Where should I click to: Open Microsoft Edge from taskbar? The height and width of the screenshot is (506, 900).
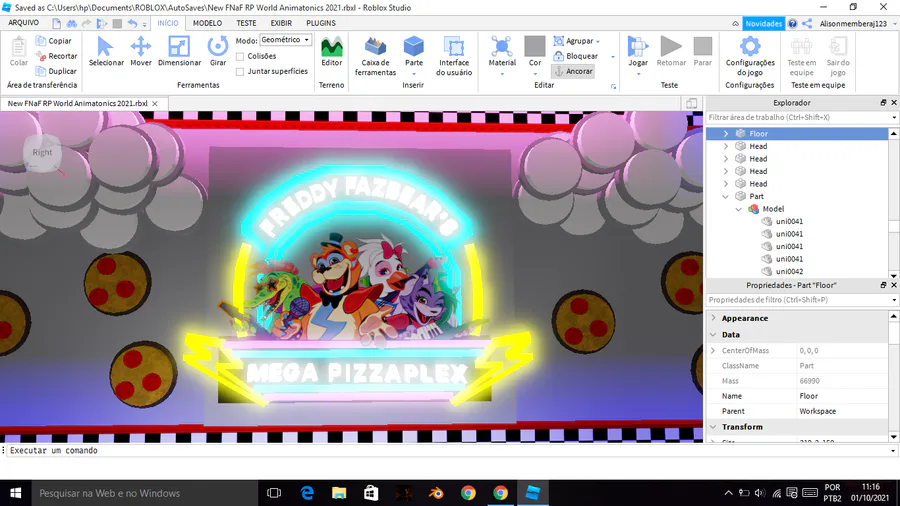point(307,493)
